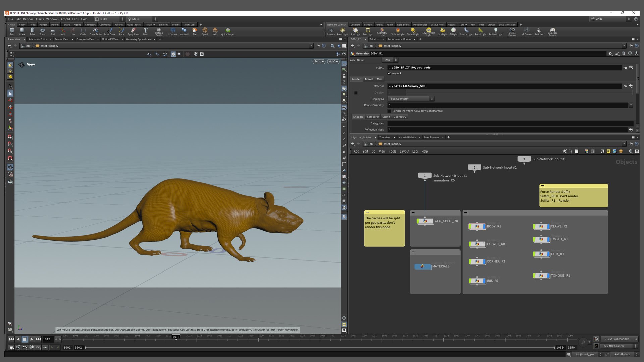Add a Sky Light from the shelf

coord(442,31)
